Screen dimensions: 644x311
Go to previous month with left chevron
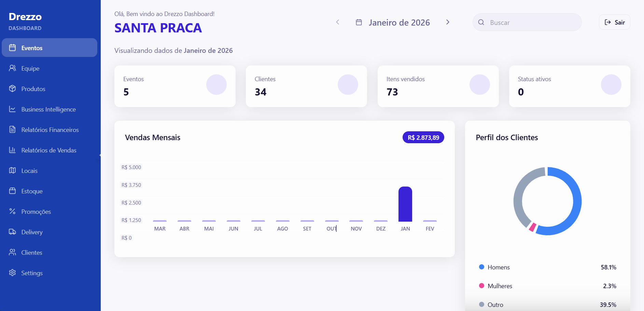(x=337, y=23)
